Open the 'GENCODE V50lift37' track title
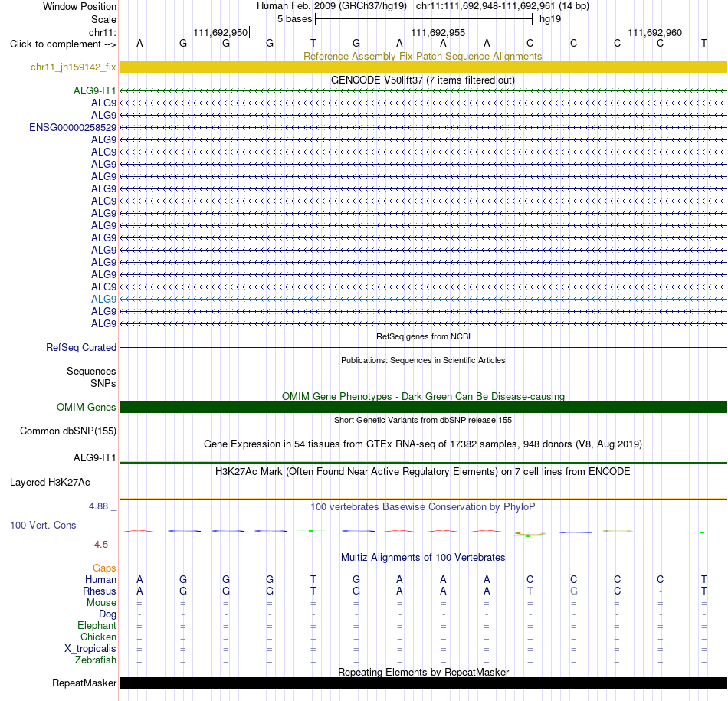This screenshot has height=701, width=728. pos(422,80)
